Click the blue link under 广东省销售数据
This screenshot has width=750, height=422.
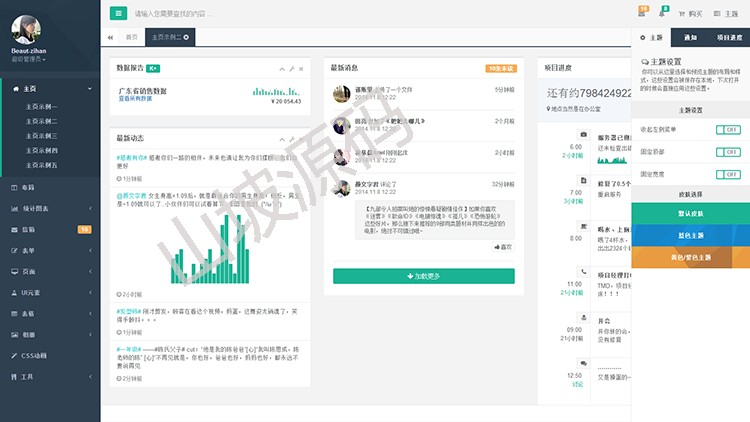point(135,99)
